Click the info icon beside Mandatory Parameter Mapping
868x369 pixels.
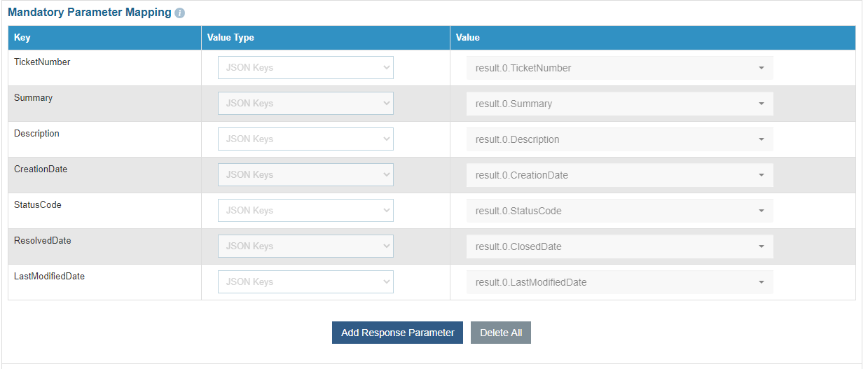(180, 13)
